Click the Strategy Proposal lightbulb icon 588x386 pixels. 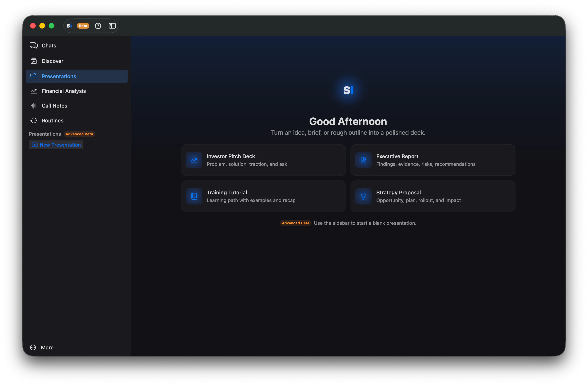click(x=363, y=196)
